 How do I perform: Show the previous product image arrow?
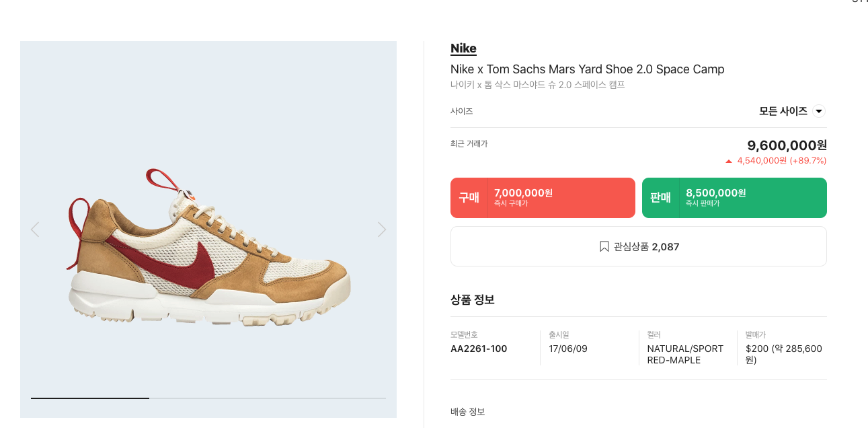coord(35,229)
